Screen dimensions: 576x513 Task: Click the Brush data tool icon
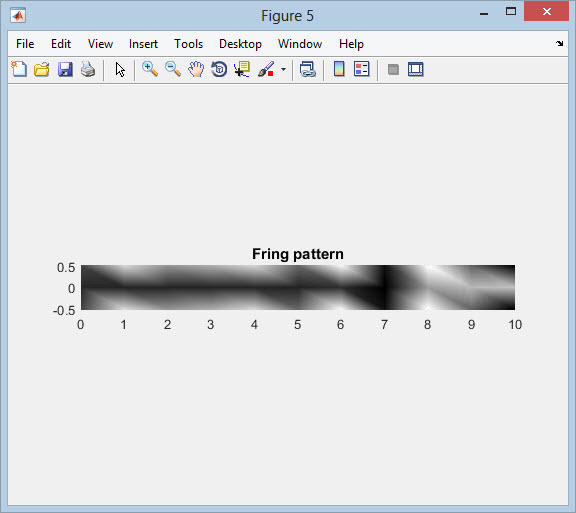tap(266, 69)
